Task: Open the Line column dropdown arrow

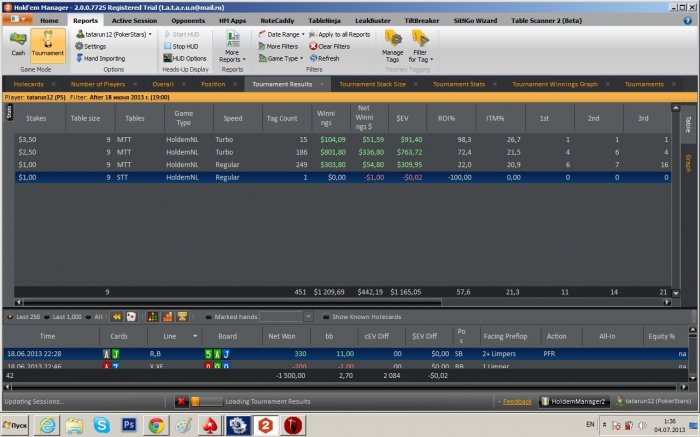Action: (195, 336)
